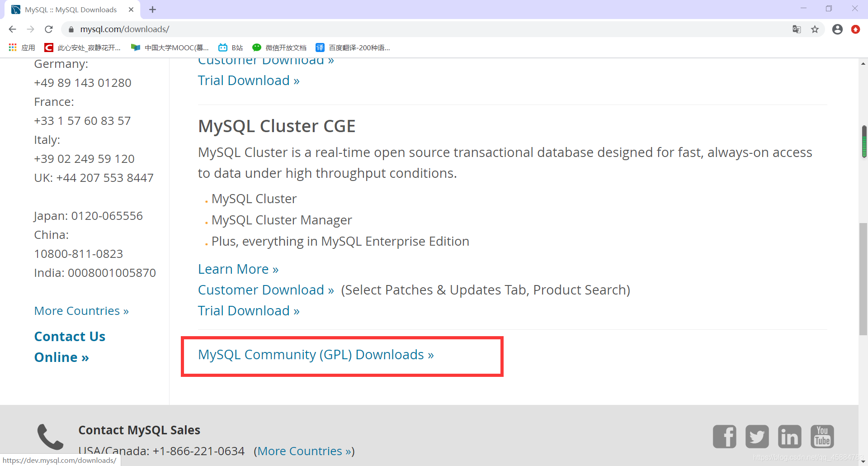Click the red extension icon
Viewport: 868px width, 466px height.
(x=855, y=29)
